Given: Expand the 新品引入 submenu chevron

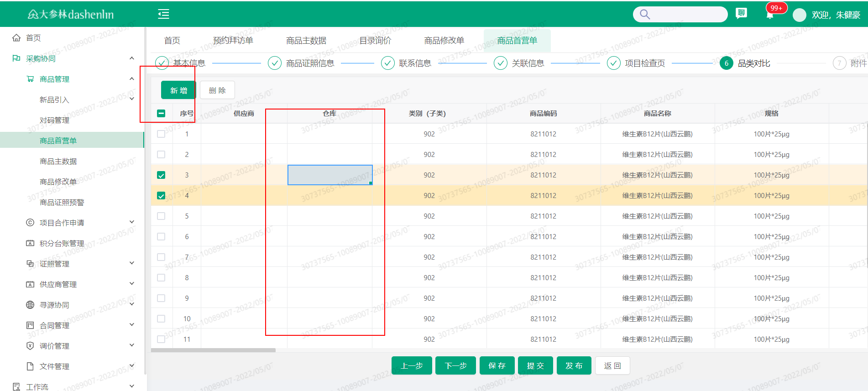Looking at the screenshot, I should (132, 99).
